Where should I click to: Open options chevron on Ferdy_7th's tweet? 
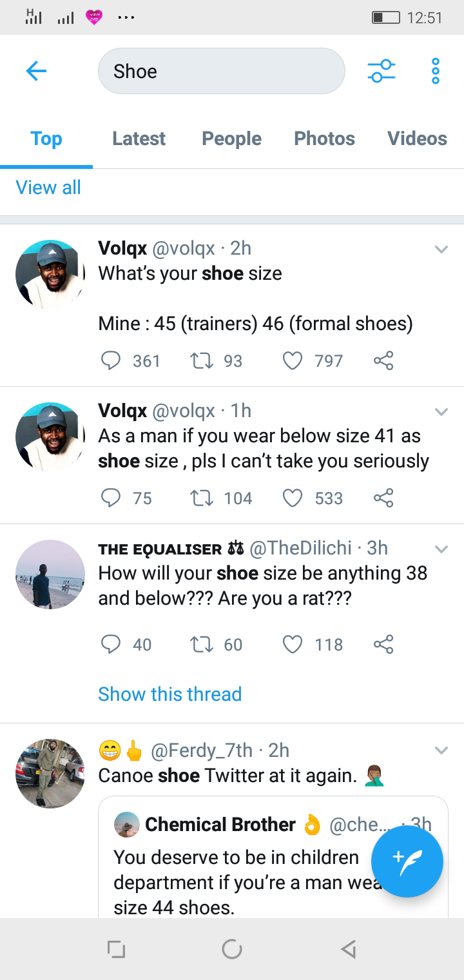441,750
